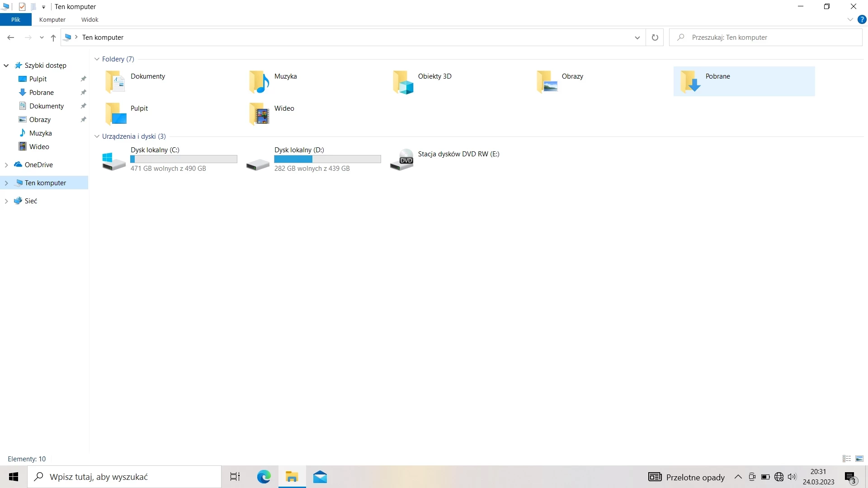
Task: Expand the ribbon with the chevron
Action: [850, 19]
